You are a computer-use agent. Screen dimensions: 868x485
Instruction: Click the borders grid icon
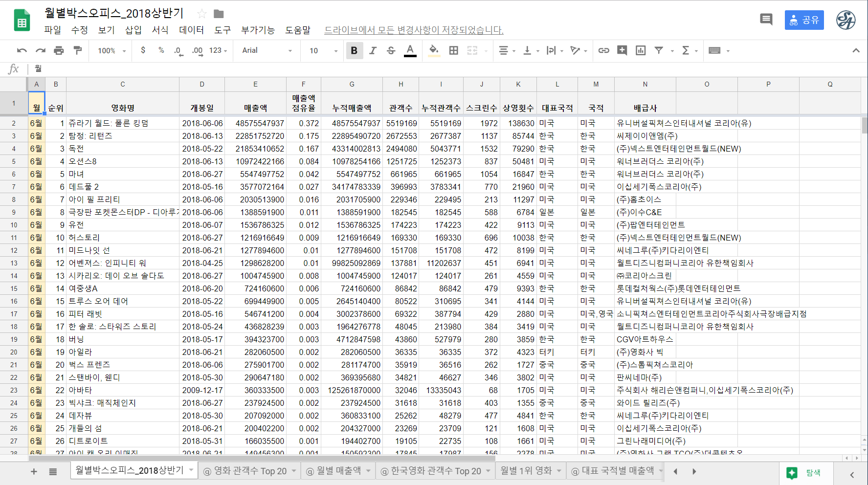pyautogui.click(x=453, y=50)
